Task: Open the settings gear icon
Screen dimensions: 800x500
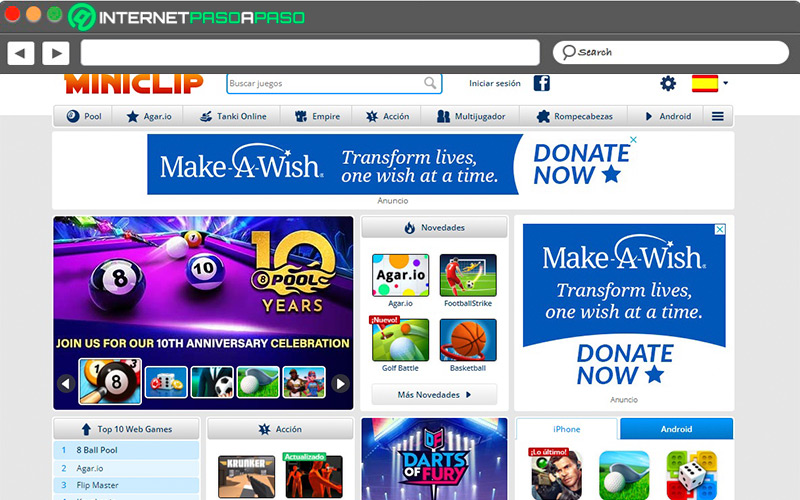Action: click(667, 83)
